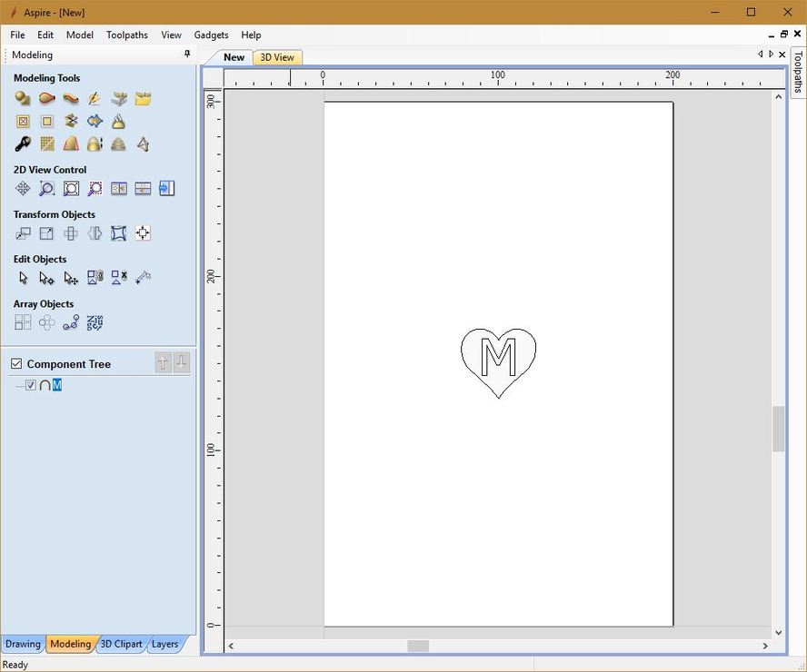
Task: Open the Edit menu
Action: tap(45, 35)
